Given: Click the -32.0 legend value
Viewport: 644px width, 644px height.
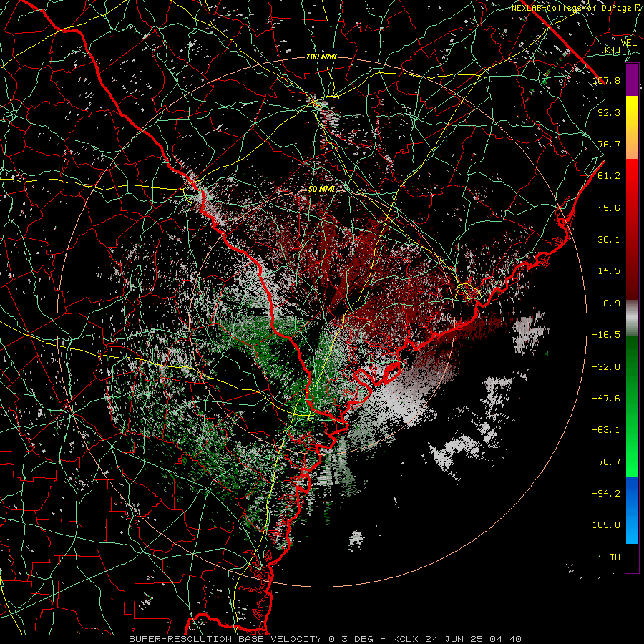Looking at the screenshot, I should tap(606, 367).
